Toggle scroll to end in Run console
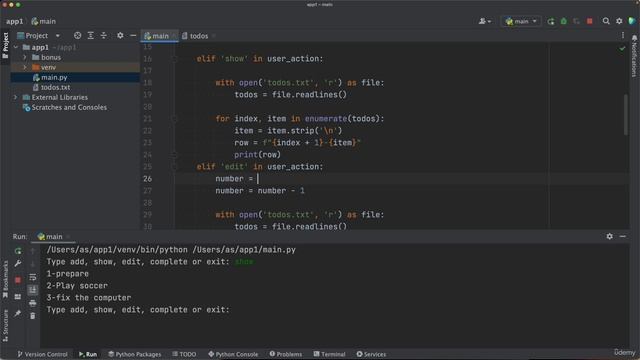640x360 pixels. [33, 290]
